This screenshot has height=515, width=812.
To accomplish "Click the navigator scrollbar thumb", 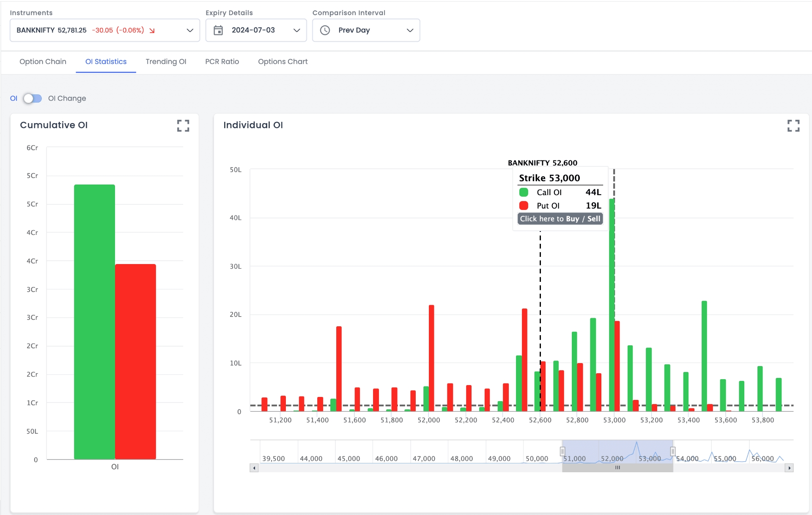I will coord(617,468).
